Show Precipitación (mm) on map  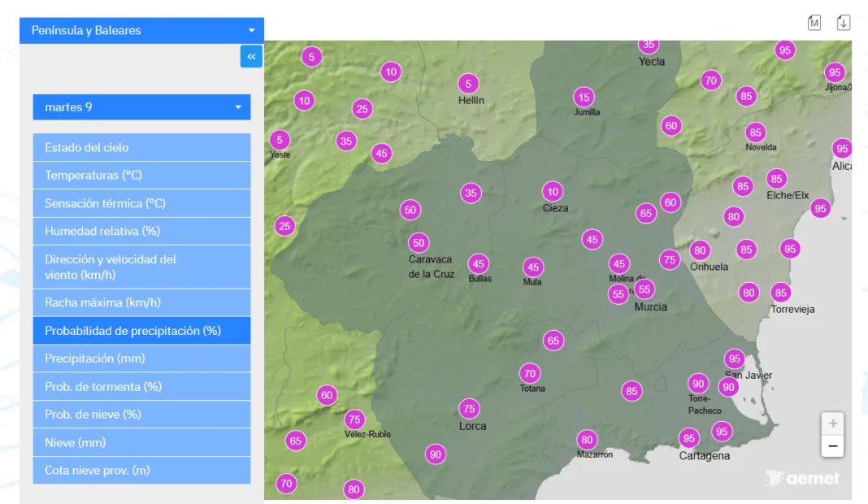(141, 358)
